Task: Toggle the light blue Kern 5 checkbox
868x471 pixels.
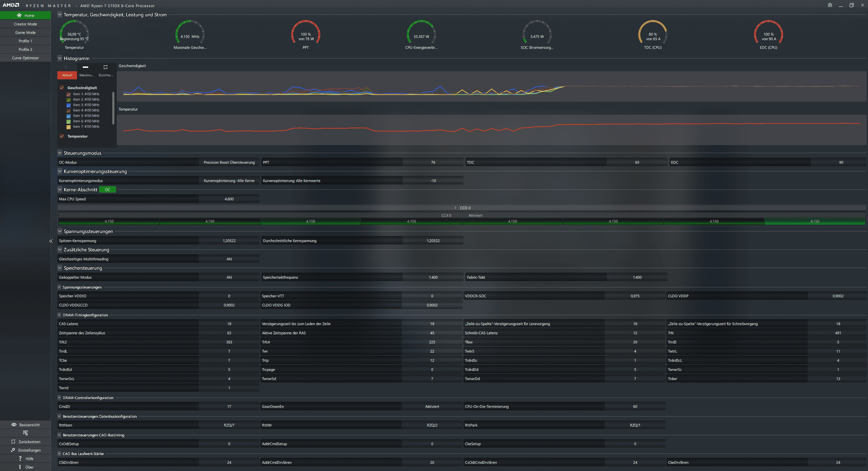Action: tap(69, 116)
